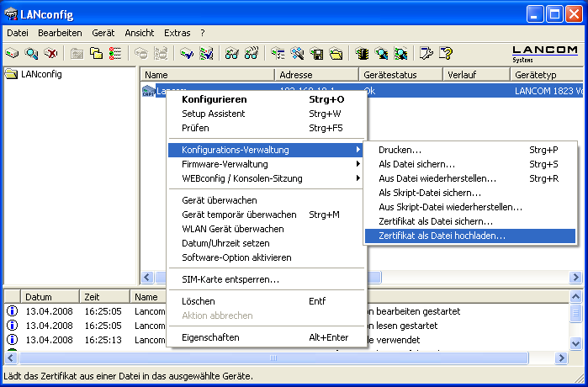Click the find devices magnifier toolbar icon
588x387 pixels.
click(x=31, y=53)
